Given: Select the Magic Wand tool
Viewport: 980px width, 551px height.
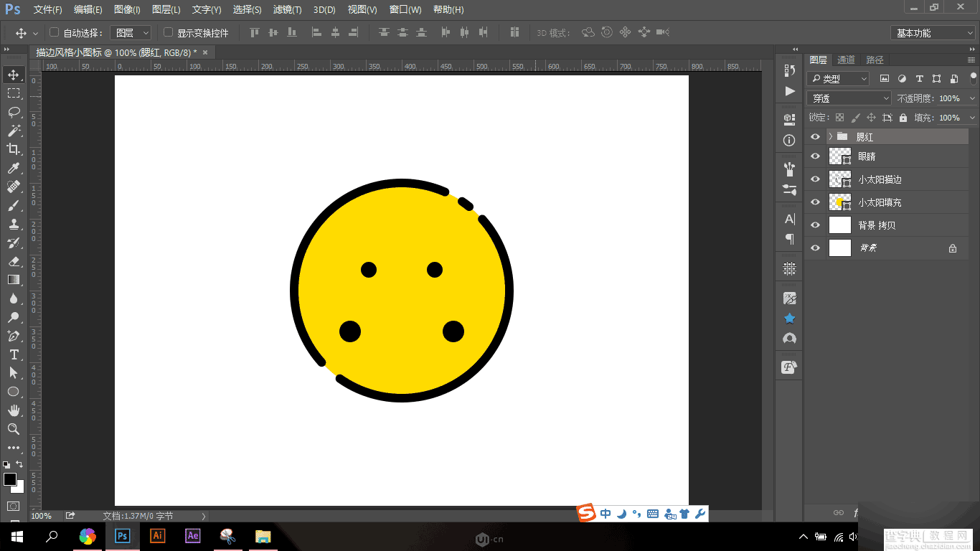Looking at the screenshot, I should 14,131.
